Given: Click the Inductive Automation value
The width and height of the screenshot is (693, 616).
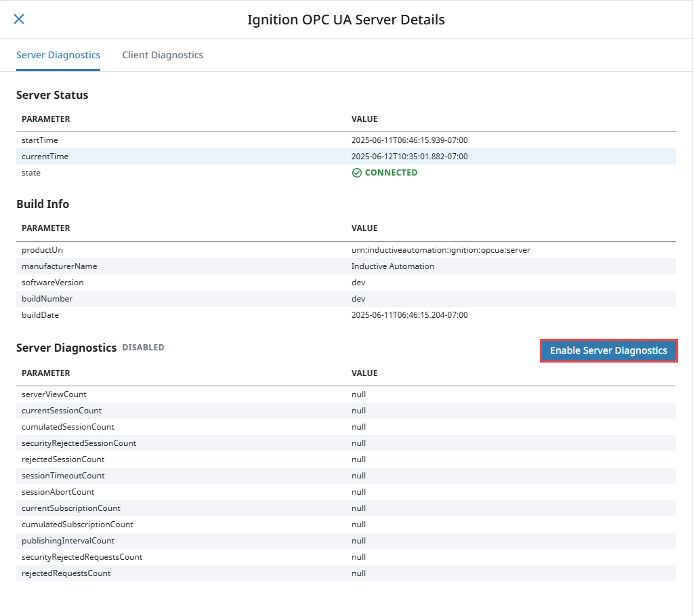Looking at the screenshot, I should coord(393,266).
